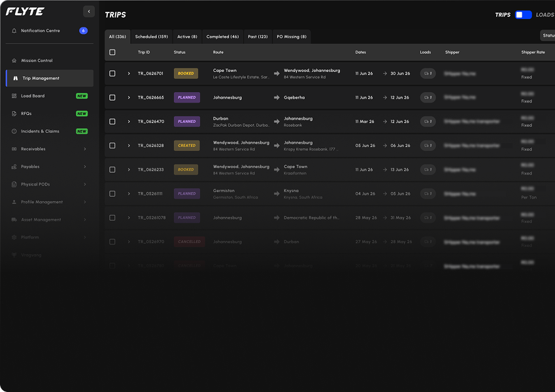Click the Profile Management person icon
Image resolution: width=555 pixels, height=392 pixels.
(x=14, y=202)
